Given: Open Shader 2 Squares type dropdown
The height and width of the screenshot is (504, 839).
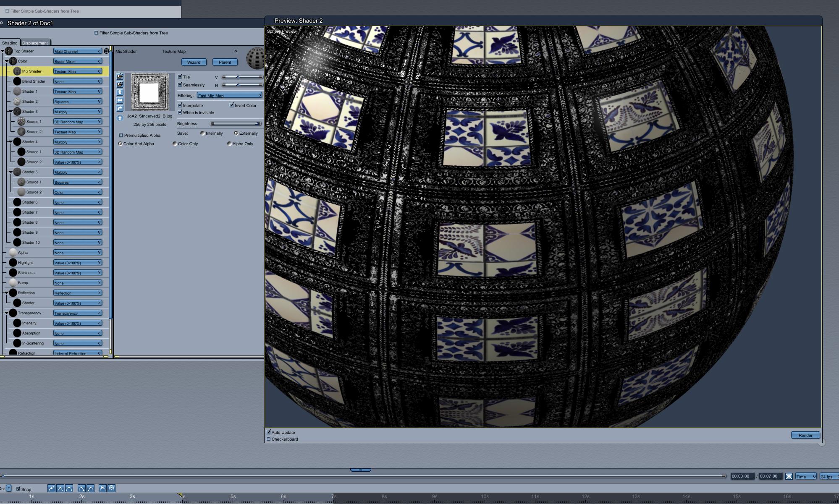Looking at the screenshot, I should (x=78, y=102).
